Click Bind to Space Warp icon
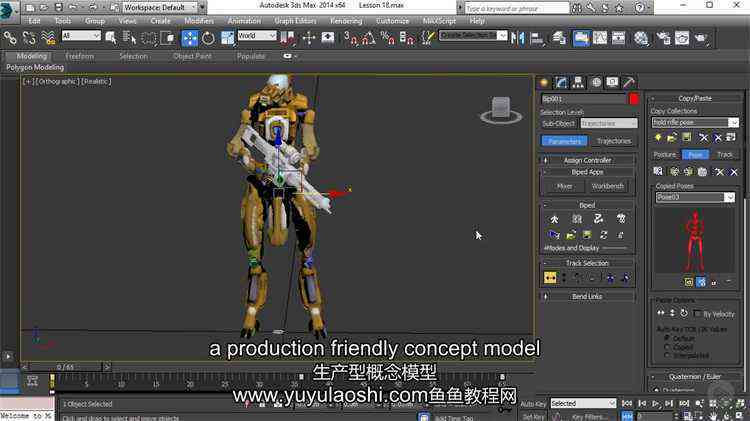750x421 pixels. [48, 37]
